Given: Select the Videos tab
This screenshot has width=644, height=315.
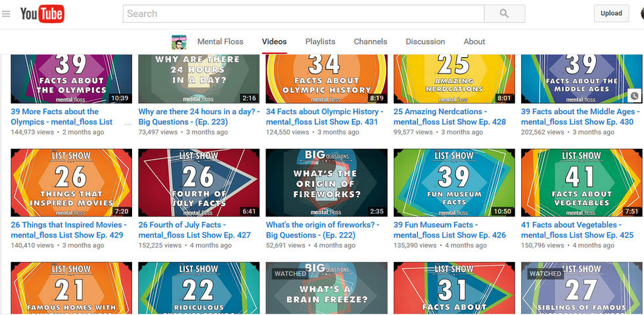Looking at the screenshot, I should coord(274,42).
